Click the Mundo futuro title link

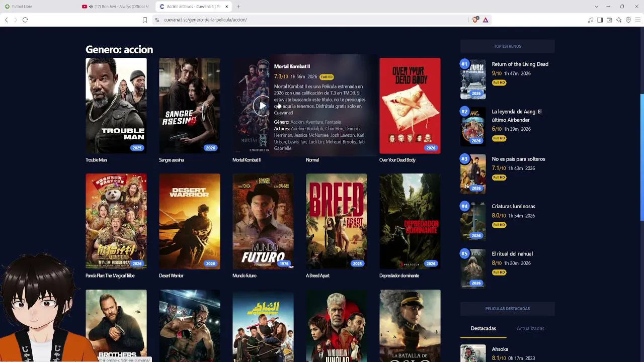[x=245, y=276]
